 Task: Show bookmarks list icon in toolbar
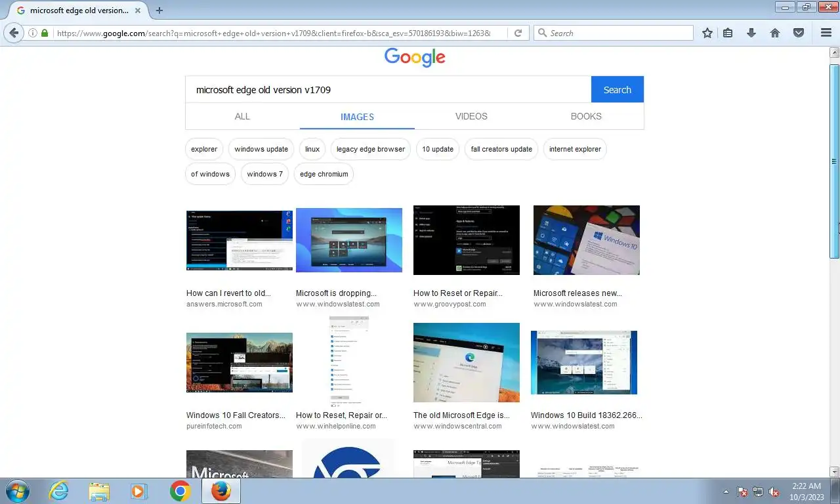[x=728, y=33]
